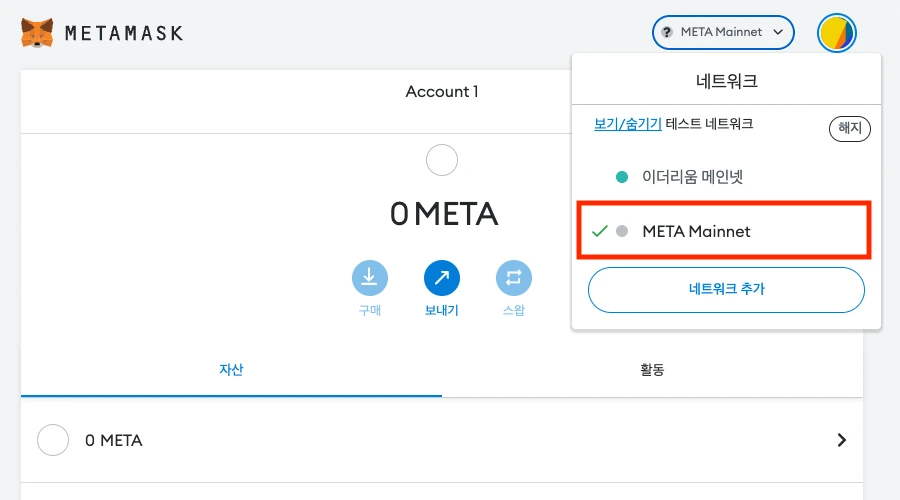Viewport: 900px width, 500px height.
Task: Open 0 META asset details chevron
Action: pos(842,440)
